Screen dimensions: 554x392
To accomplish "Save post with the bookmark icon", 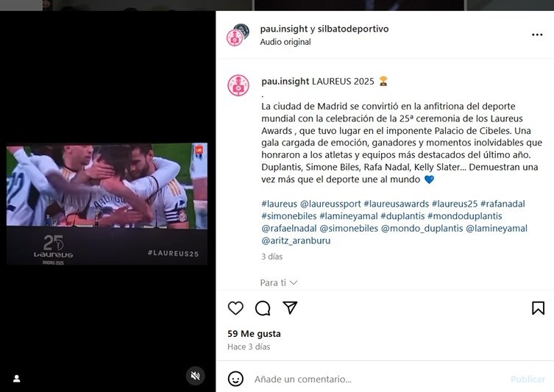I will pos(538,308).
